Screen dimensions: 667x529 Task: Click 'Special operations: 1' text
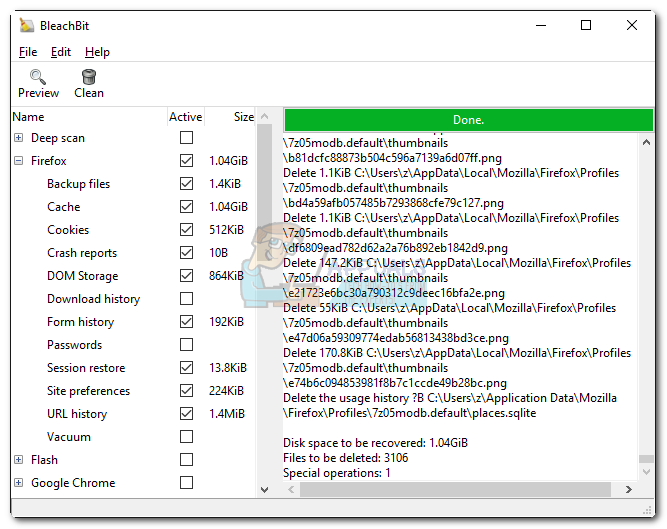[x=336, y=472]
